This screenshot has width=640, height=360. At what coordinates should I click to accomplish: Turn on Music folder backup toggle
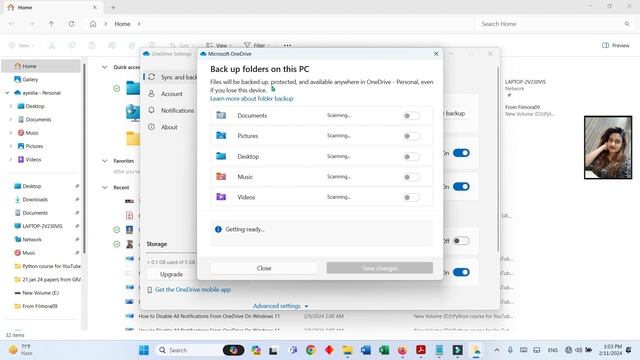[x=411, y=177]
